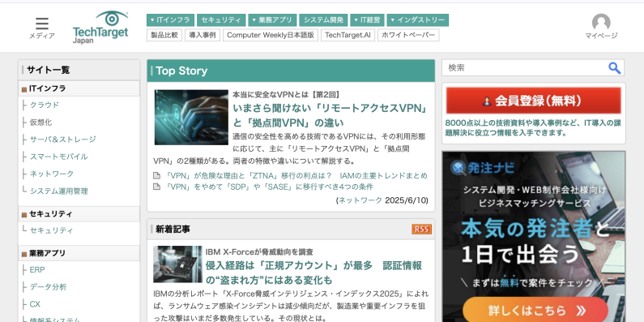This screenshot has width=644, height=322.
Task: Expand the 業務アプリ dropdown menu
Action: [272, 20]
